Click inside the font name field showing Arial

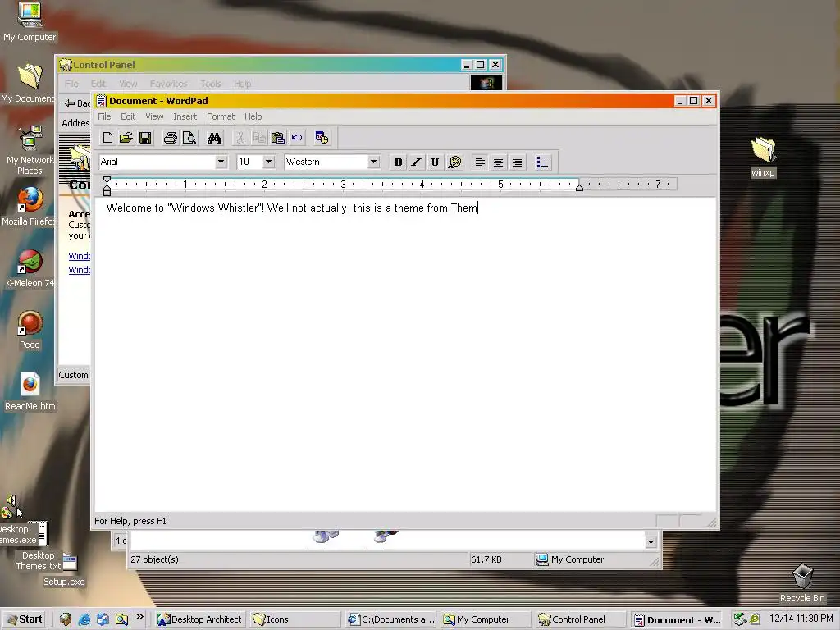pyautogui.click(x=157, y=162)
